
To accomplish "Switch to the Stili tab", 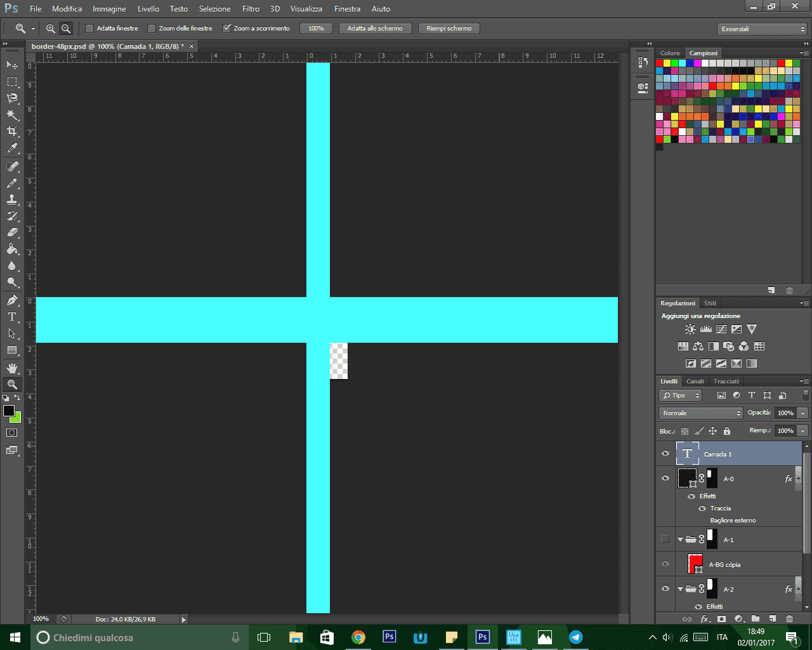I will pos(710,303).
